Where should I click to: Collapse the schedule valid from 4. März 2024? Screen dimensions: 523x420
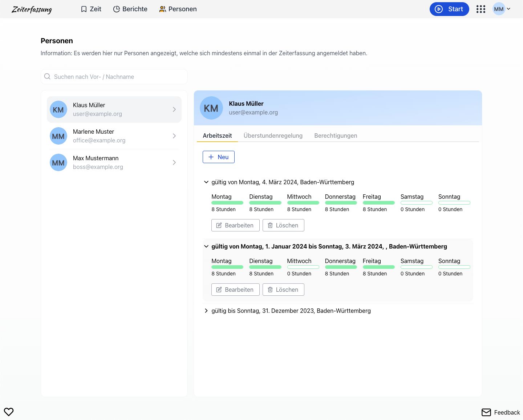pyautogui.click(x=206, y=182)
